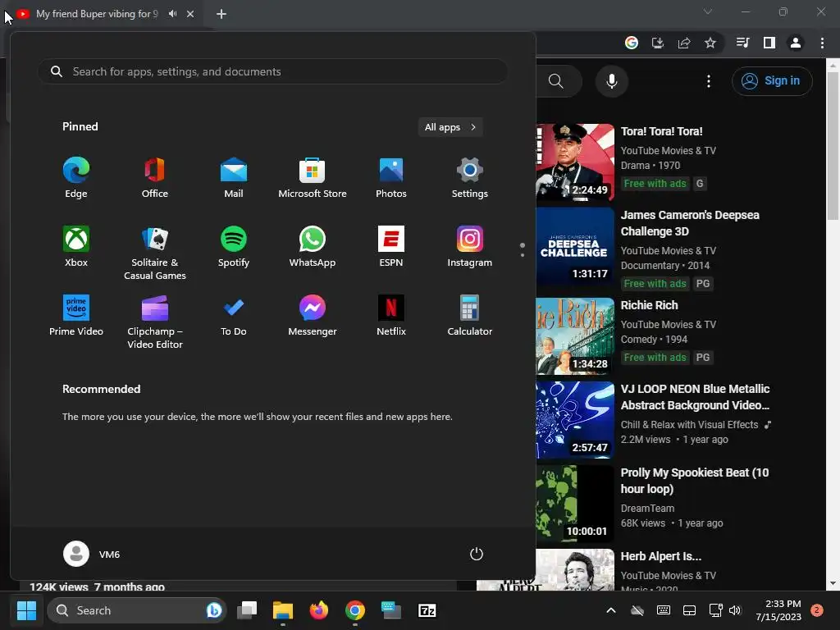This screenshot has width=840, height=630.
Task: Open VJ LOOP NEON Blue Metallic video
Action: click(x=695, y=397)
